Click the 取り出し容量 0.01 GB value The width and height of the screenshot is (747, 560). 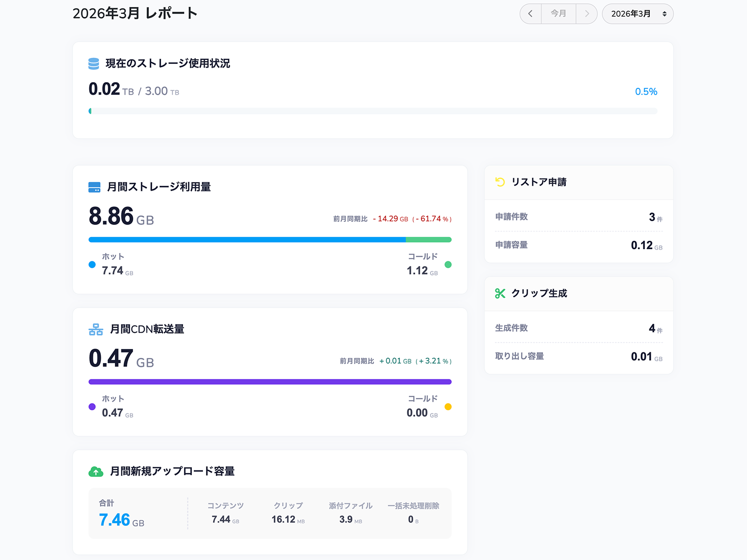pyautogui.click(x=647, y=357)
